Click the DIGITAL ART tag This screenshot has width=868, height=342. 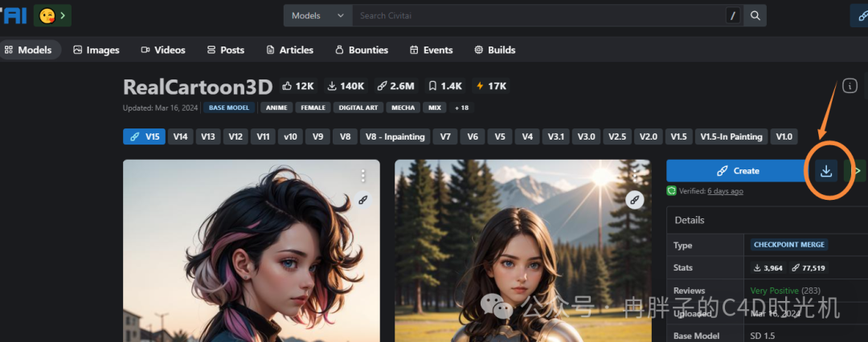tap(358, 108)
